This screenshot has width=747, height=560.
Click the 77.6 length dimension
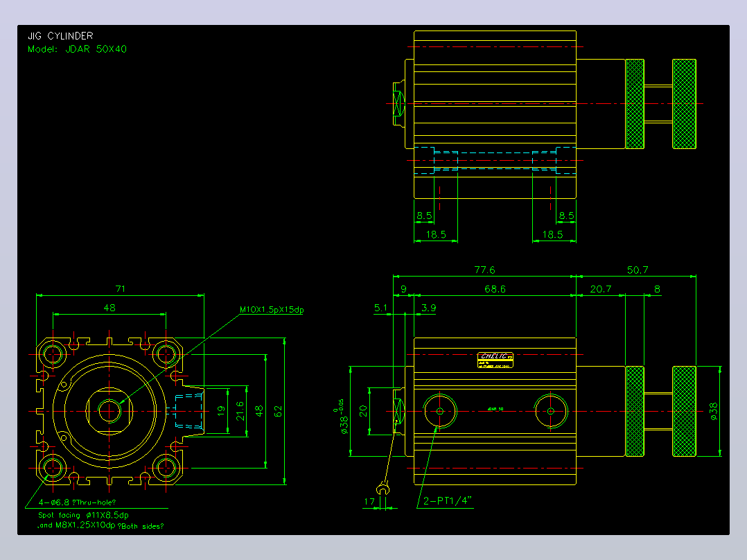[x=484, y=270]
